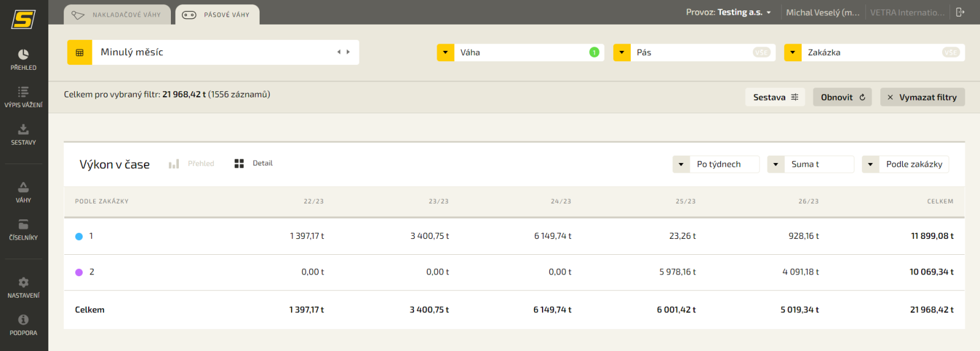Viewport: 980px width, 351px height.
Task: Toggle VŠE badge in Zakázka filter
Action: pyautogui.click(x=951, y=53)
